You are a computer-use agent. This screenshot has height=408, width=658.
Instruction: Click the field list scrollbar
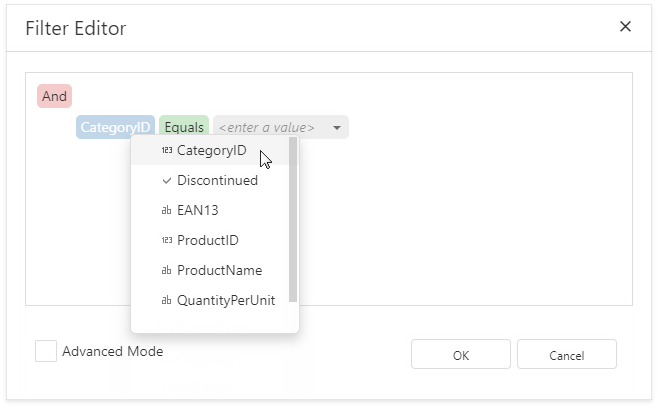[x=293, y=220]
